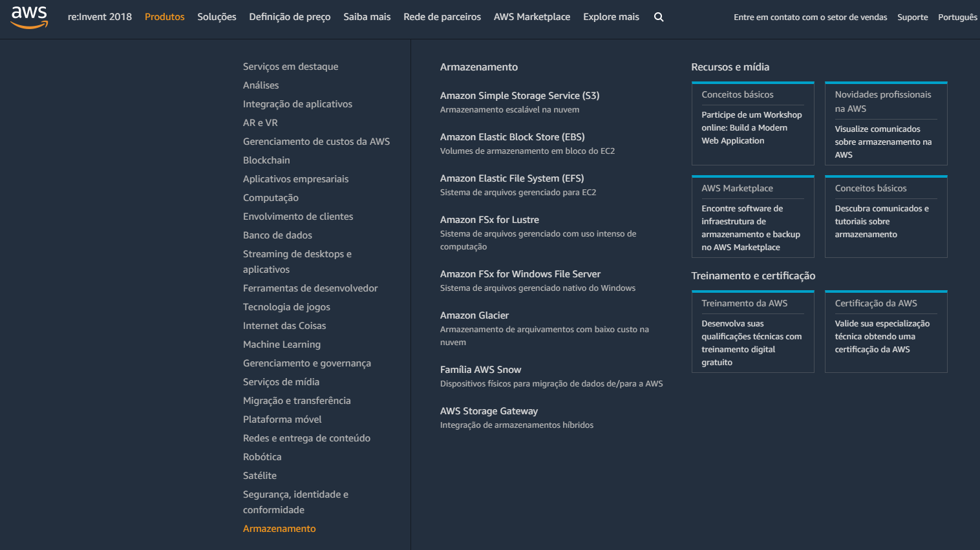This screenshot has height=550, width=980.
Task: Open the Suporte link
Action: (x=912, y=17)
